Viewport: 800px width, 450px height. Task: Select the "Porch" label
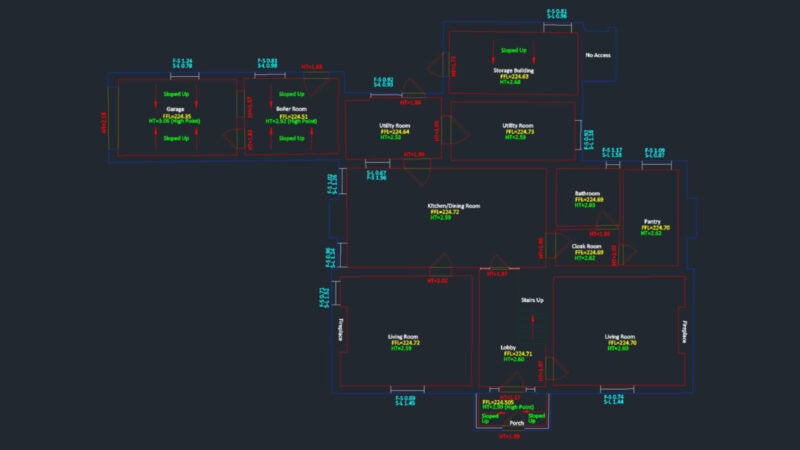point(516,423)
